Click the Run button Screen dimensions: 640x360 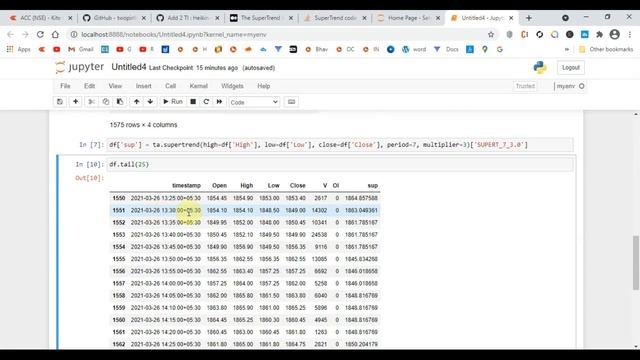coord(173,102)
